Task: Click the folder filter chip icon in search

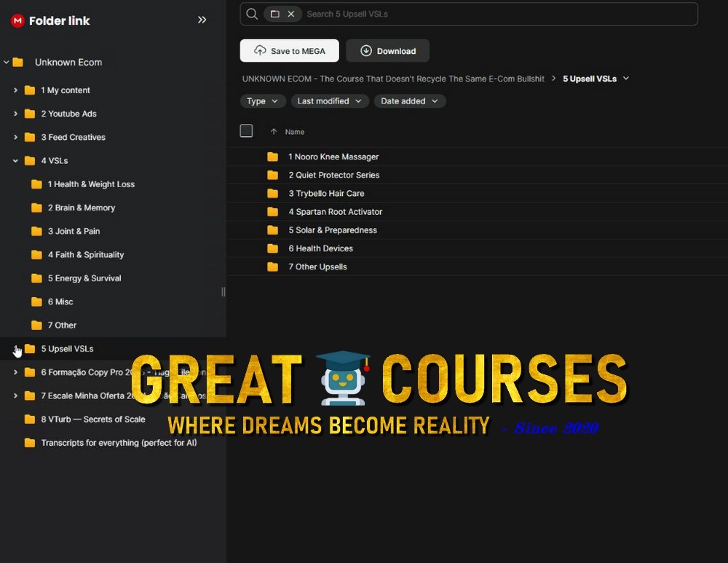Action: click(x=275, y=14)
